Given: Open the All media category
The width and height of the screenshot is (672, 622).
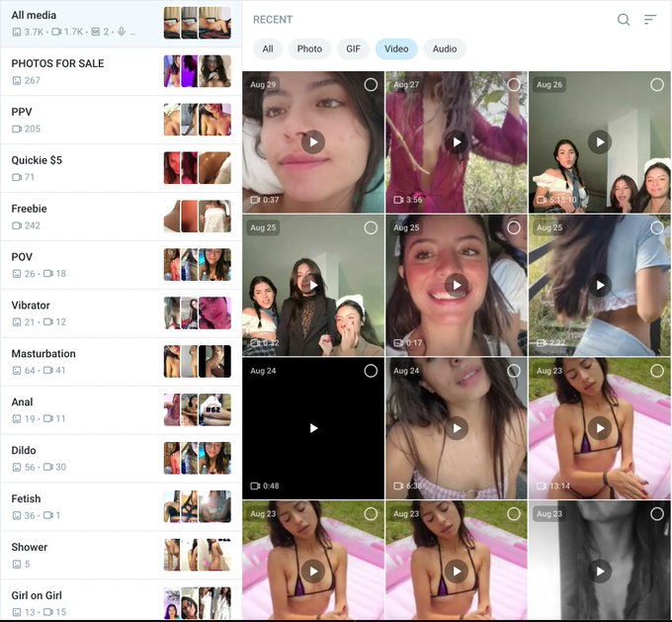Looking at the screenshot, I should pyautogui.click(x=121, y=24).
